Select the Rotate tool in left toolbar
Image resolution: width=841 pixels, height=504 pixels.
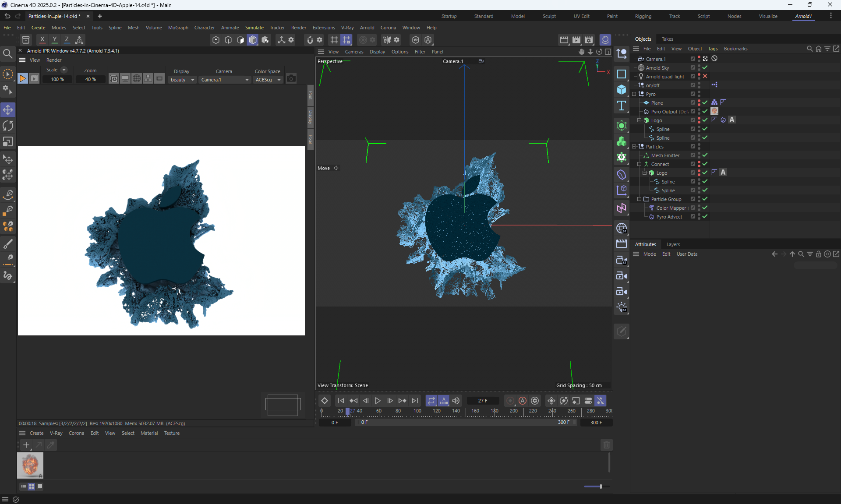tap(8, 126)
